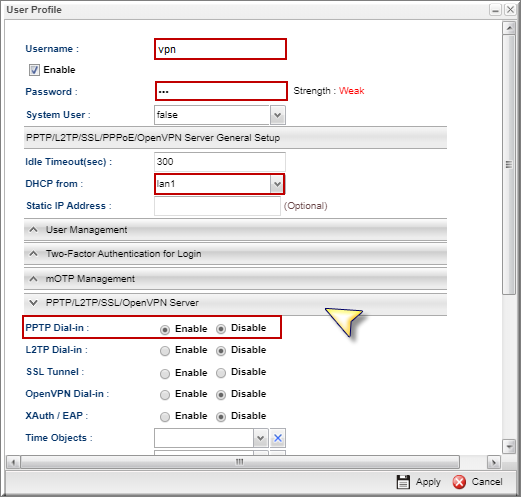Expand the User Management section

click(235, 230)
